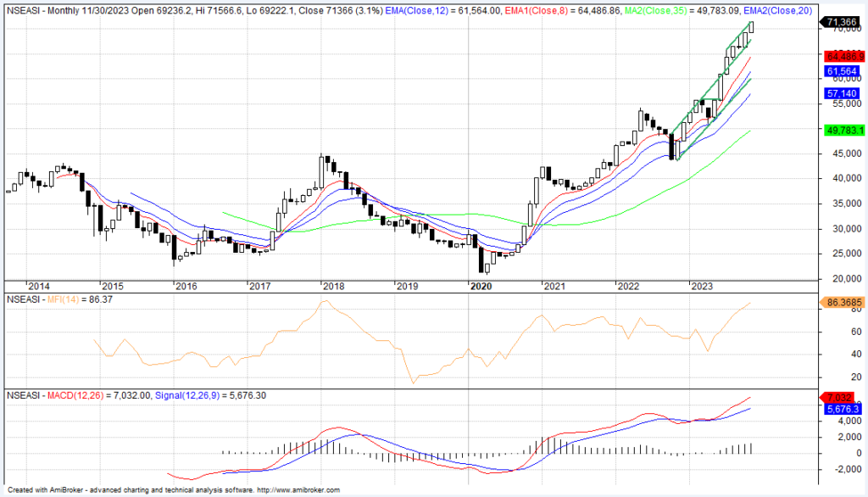The image size is (868, 497).
Task: Click the red 7,032 MACD value tag
Action: pos(840,397)
